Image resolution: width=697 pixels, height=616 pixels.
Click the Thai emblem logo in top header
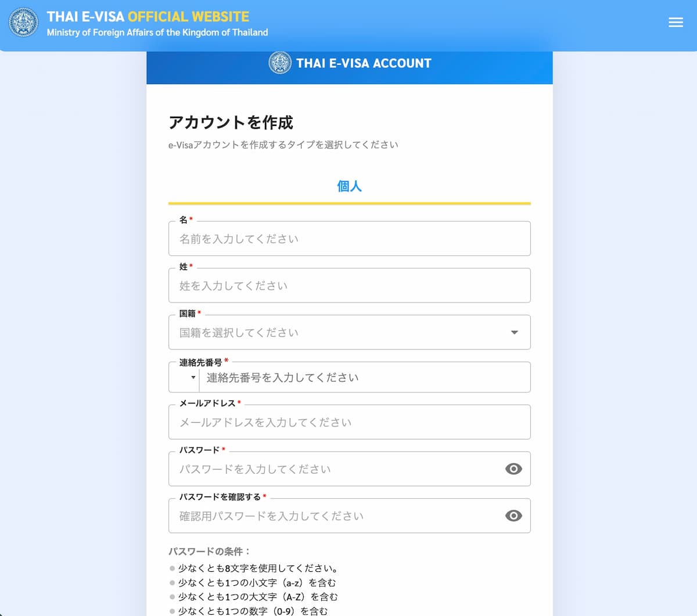pyautogui.click(x=23, y=23)
